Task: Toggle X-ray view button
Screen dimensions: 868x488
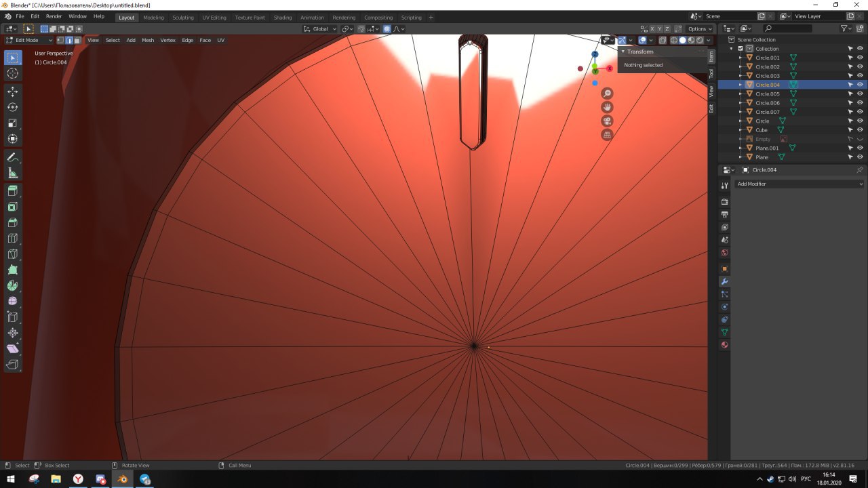Action: (663, 40)
